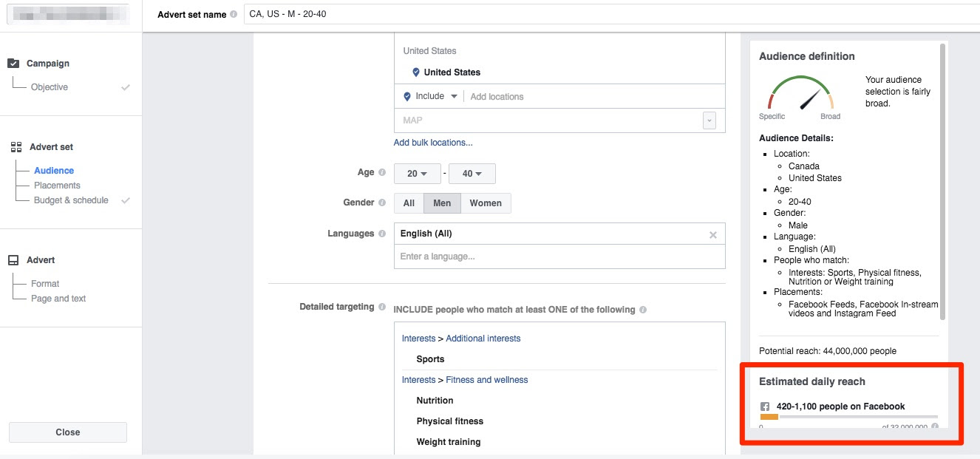Viewport: 980px width, 459px height.
Task: Select All genders
Action: (x=409, y=203)
